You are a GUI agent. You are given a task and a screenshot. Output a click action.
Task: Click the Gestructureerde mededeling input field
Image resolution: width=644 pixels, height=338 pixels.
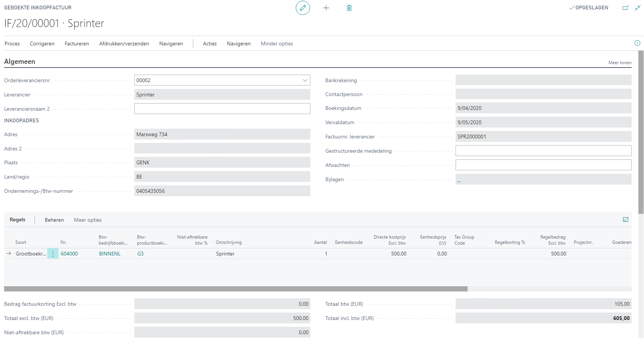[543, 151]
